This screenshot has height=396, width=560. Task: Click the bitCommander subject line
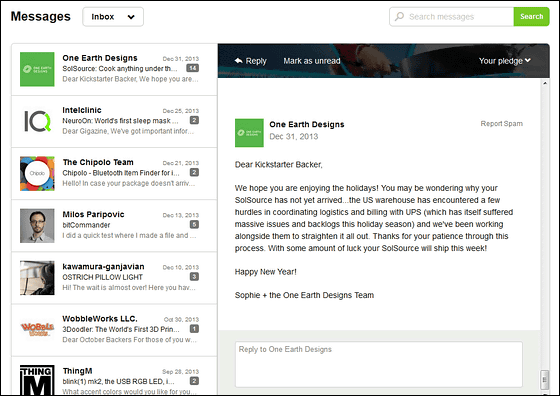(x=86, y=225)
